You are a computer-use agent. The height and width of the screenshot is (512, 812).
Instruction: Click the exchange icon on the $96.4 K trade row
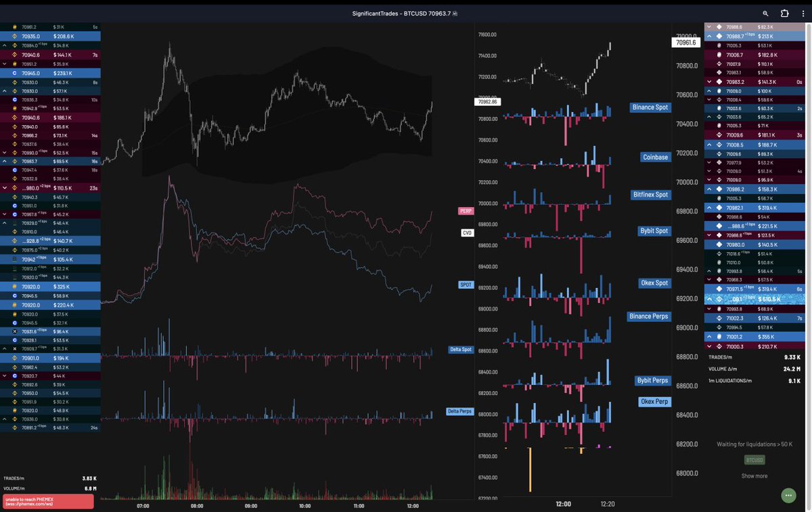pos(15,332)
